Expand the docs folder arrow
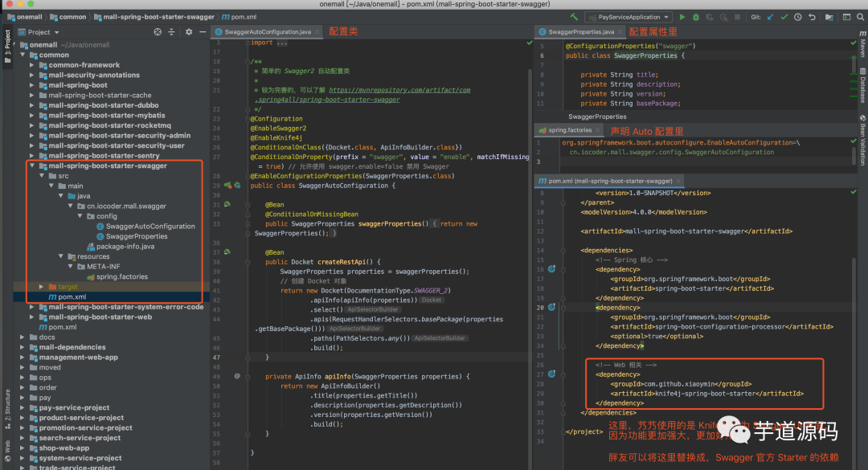 pyautogui.click(x=23, y=337)
